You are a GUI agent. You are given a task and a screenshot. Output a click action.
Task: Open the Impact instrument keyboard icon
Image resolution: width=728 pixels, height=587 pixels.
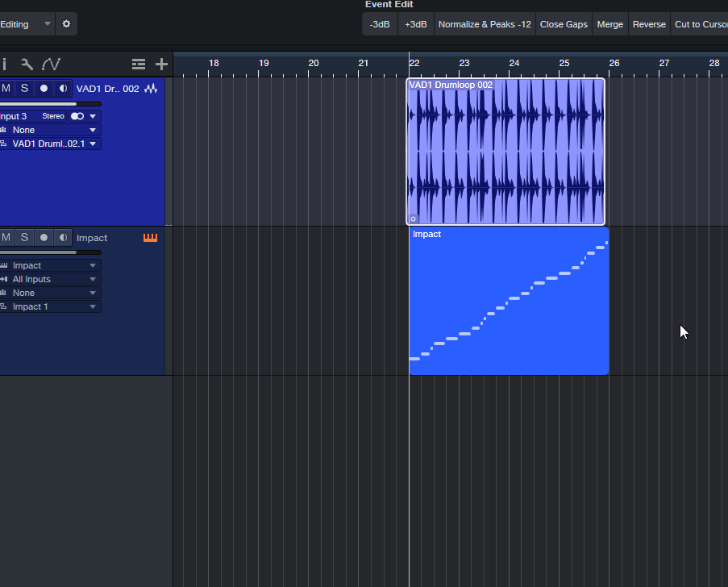(x=150, y=238)
